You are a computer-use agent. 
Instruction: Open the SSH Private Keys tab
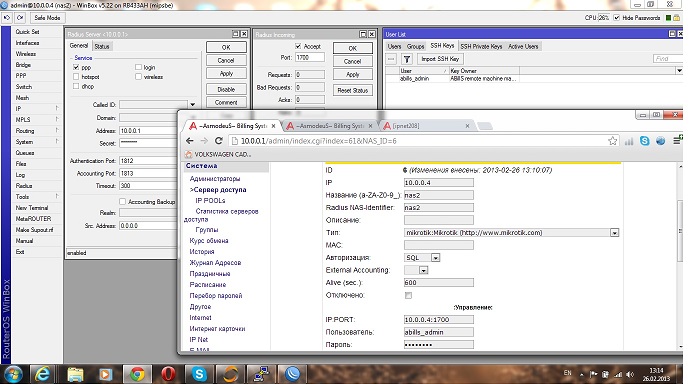pos(481,46)
